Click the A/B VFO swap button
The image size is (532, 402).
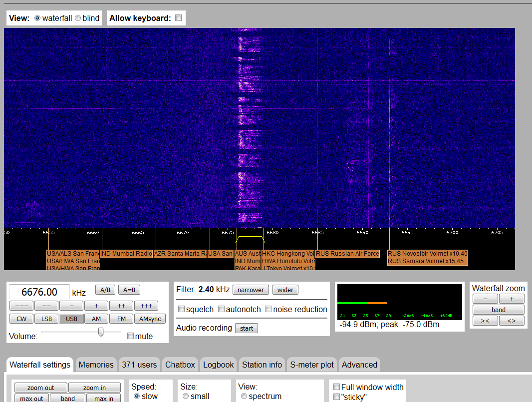(x=105, y=290)
